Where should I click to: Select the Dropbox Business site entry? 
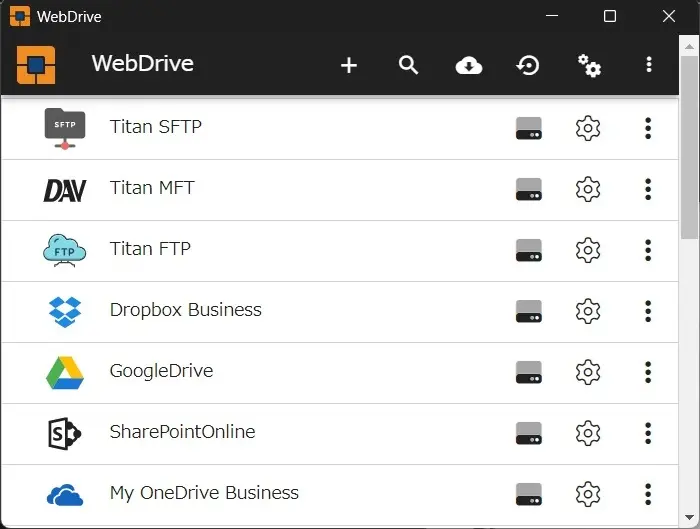[185, 310]
